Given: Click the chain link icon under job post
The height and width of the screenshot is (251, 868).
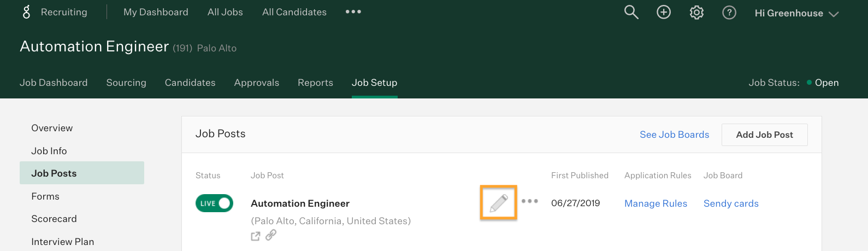Looking at the screenshot, I should [x=271, y=235].
